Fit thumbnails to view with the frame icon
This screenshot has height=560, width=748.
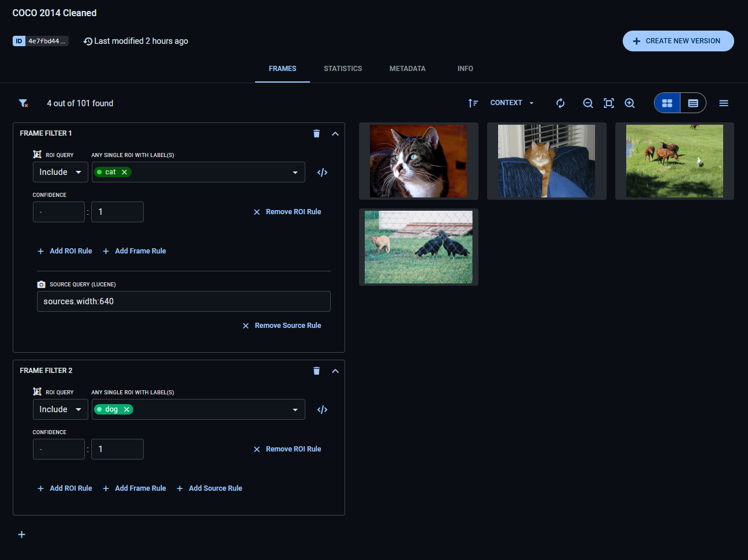click(x=608, y=103)
